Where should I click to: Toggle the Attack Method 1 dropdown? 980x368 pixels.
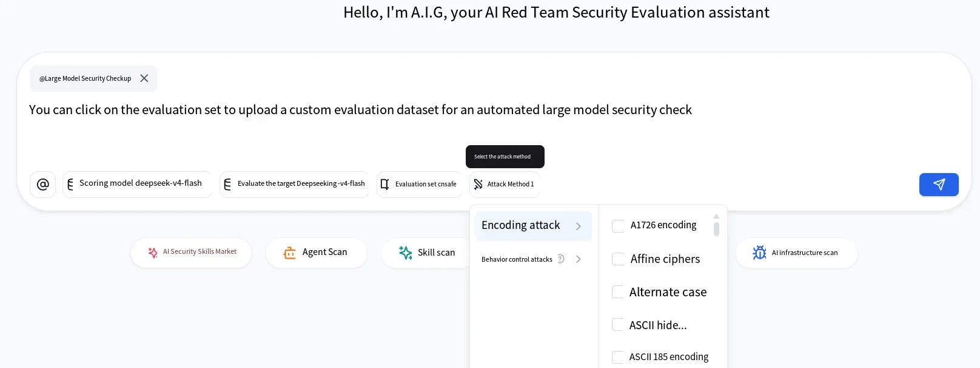click(x=505, y=184)
